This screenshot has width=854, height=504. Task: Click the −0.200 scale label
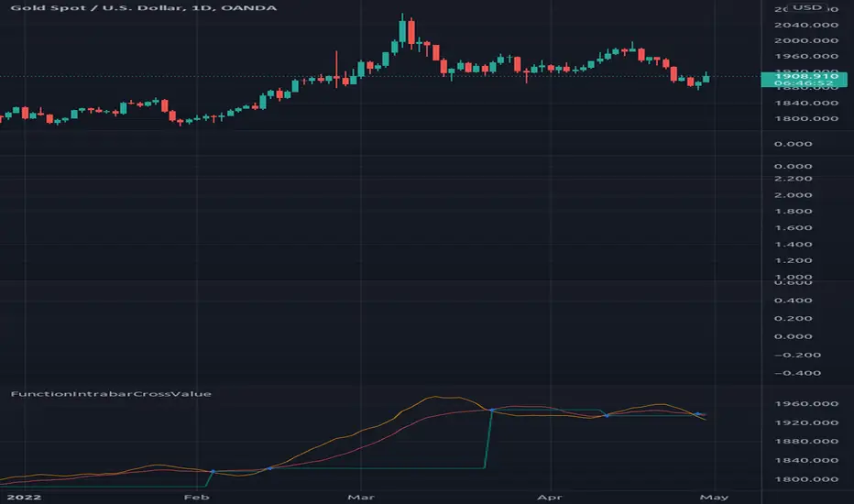tap(797, 355)
